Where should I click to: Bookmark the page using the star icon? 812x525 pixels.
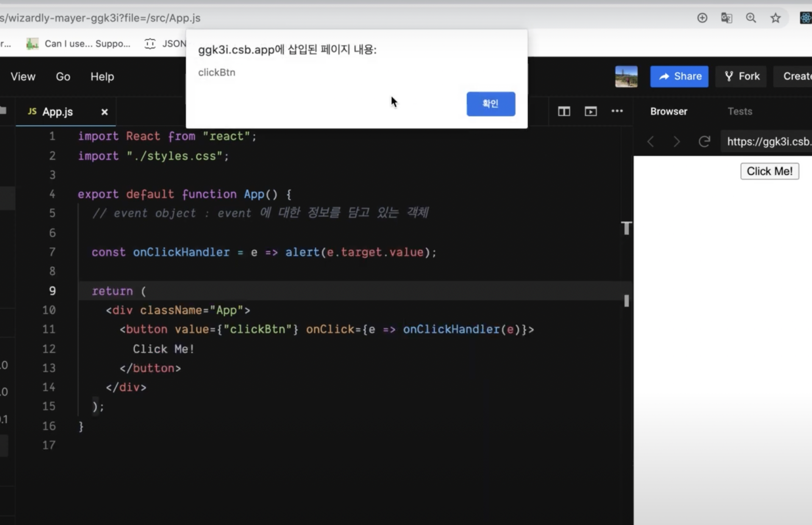[776, 18]
